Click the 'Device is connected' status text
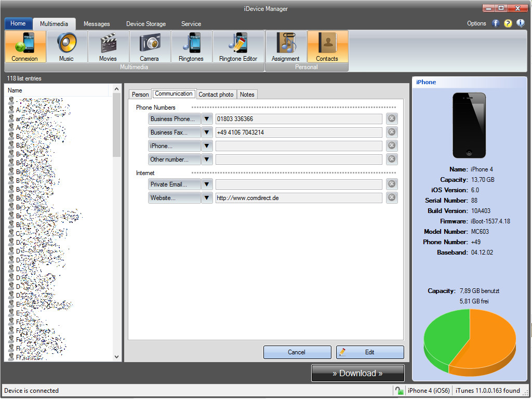Screen dimensions: 532x399 coord(31,391)
